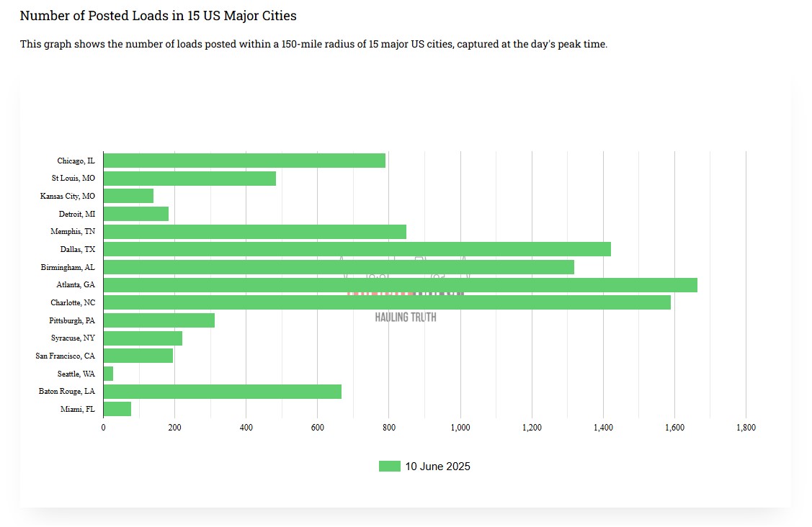Select the San Francisco, CA bar
Viewport: 812px width, 527px height.
coord(138,356)
